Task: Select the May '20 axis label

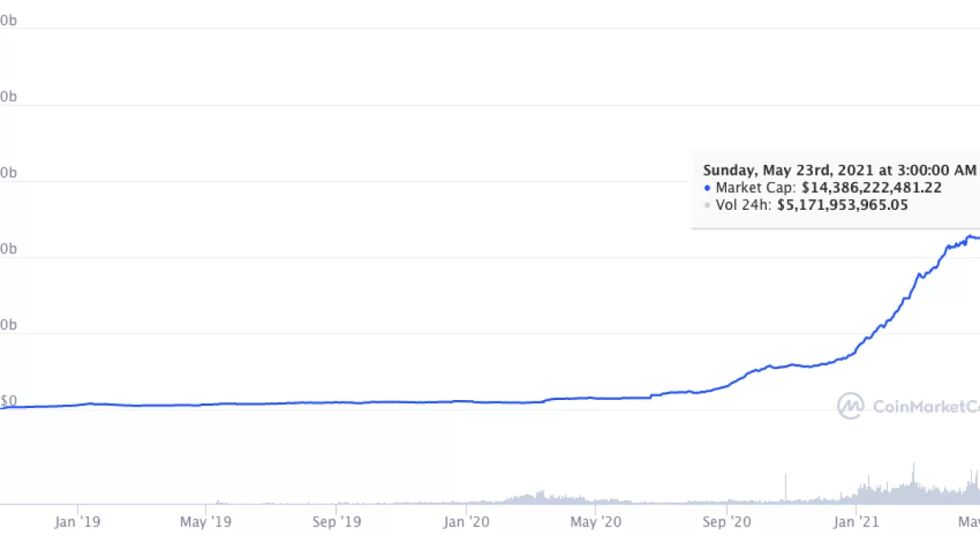Action: coord(595,521)
